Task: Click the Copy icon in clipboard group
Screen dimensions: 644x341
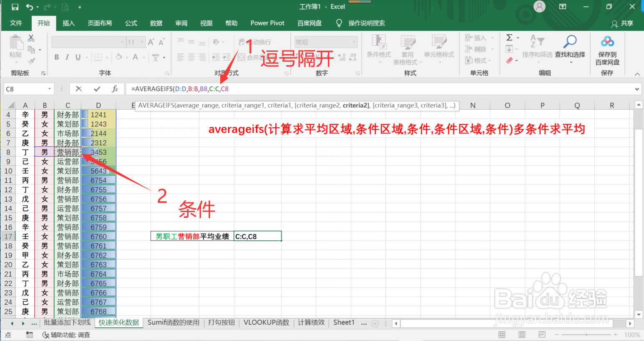Action: point(31,50)
